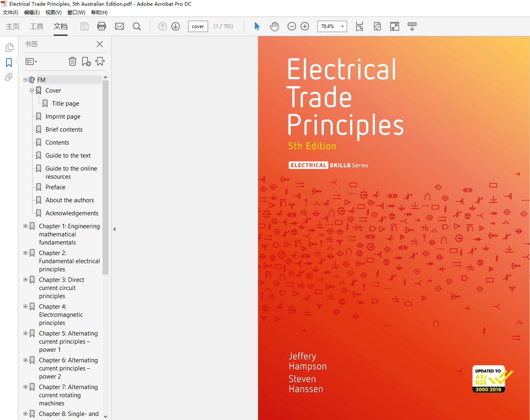The image size is (530, 420).
Task: Open the 文件(F) menu
Action: click(x=11, y=13)
